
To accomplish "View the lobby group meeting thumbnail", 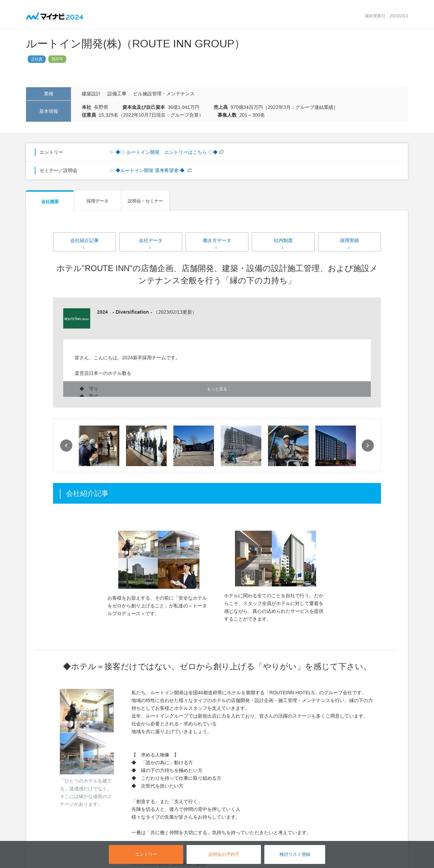I will [146, 446].
